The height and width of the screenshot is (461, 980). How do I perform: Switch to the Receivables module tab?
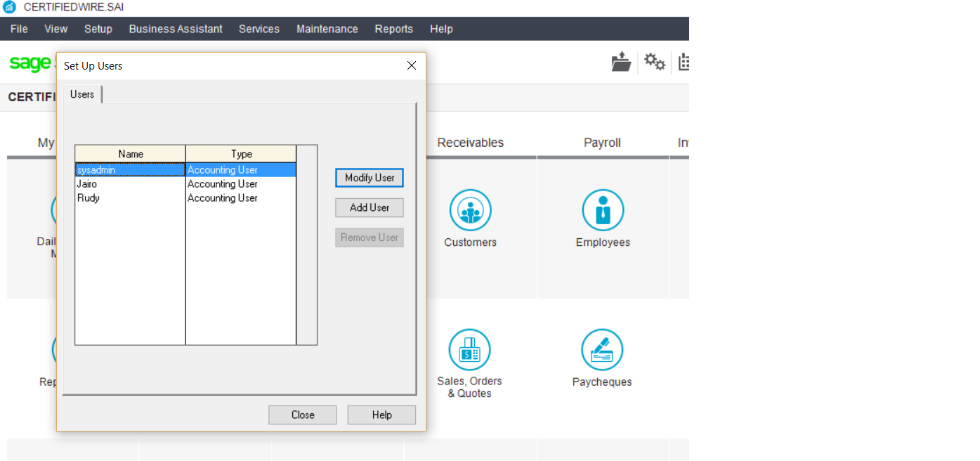coord(471,143)
